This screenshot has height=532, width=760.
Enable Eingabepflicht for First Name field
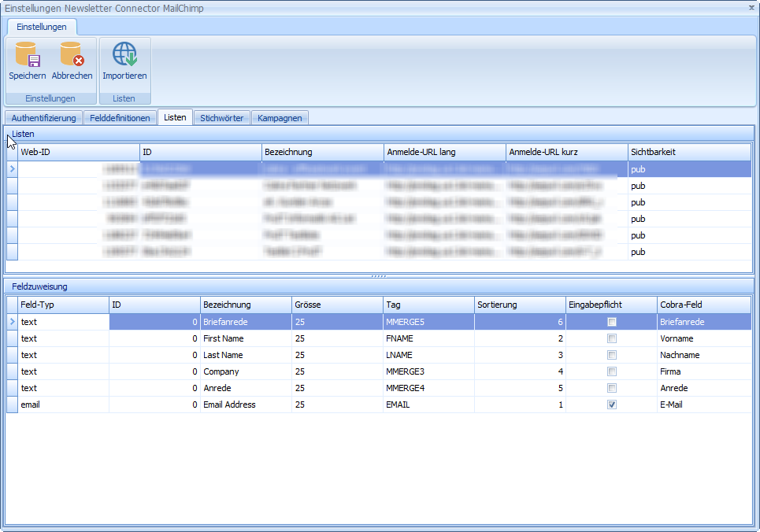pyautogui.click(x=612, y=338)
